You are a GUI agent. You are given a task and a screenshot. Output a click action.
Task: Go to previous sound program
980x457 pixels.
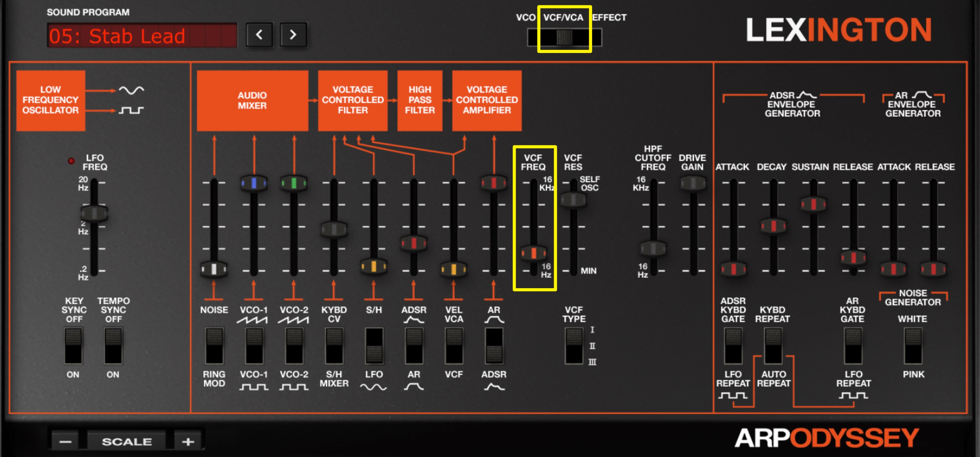click(x=259, y=35)
